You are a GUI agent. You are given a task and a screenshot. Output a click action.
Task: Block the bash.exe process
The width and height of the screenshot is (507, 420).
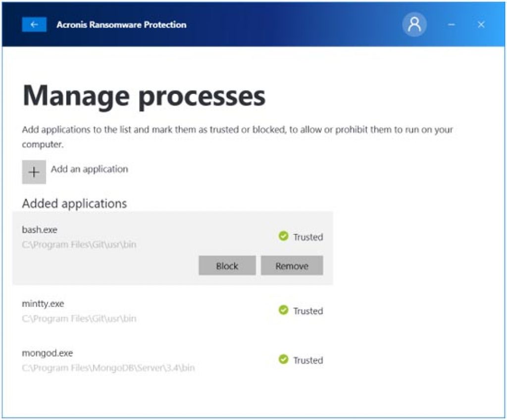pos(227,266)
